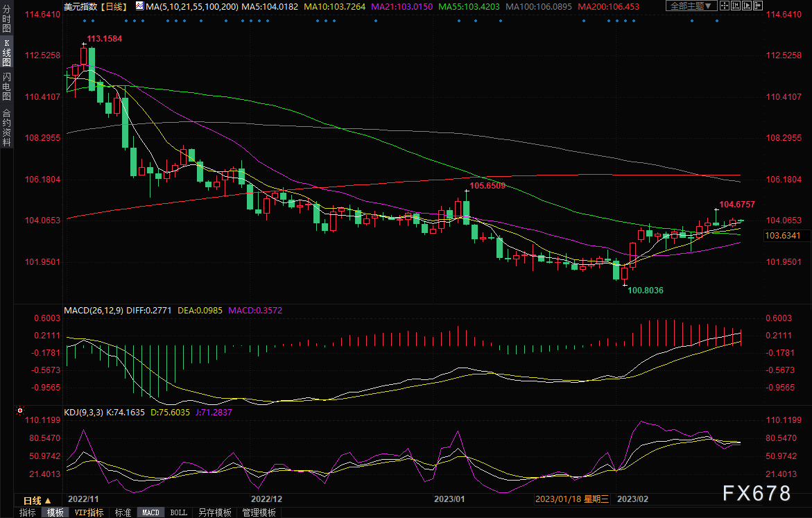This screenshot has height=518, width=812.
Task: Click the K:74.1635 value
Action: tap(126, 413)
